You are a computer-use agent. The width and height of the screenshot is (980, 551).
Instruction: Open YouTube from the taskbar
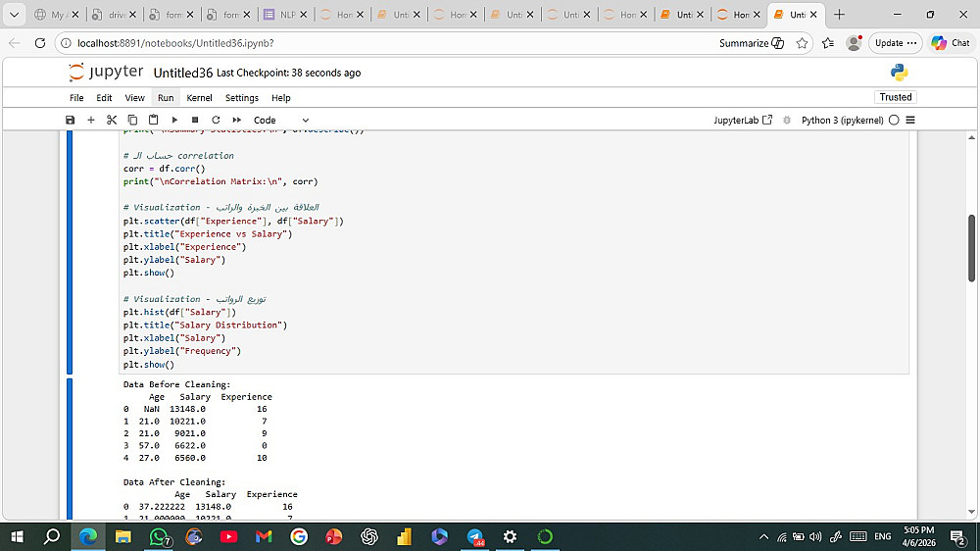coord(228,536)
